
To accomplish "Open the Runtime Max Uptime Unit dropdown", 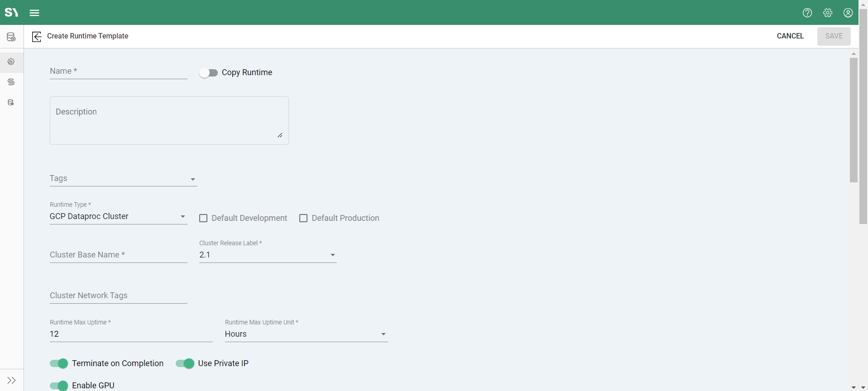I will [306, 334].
